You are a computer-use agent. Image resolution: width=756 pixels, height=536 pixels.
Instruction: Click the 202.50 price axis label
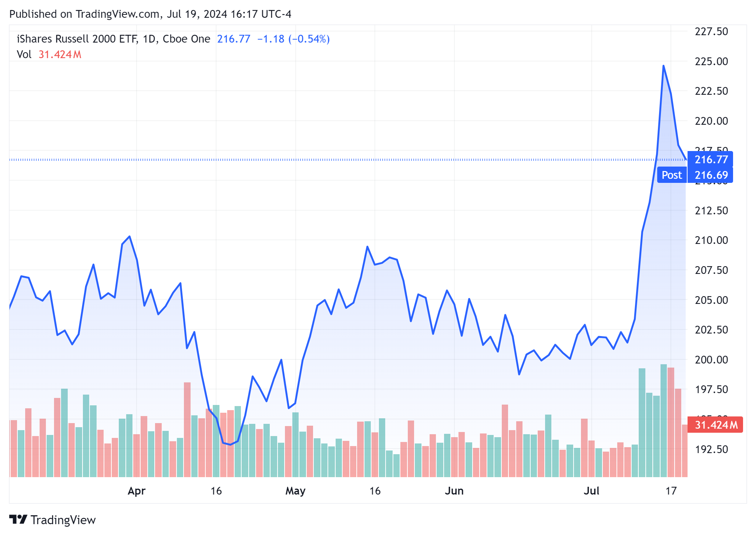(x=711, y=330)
